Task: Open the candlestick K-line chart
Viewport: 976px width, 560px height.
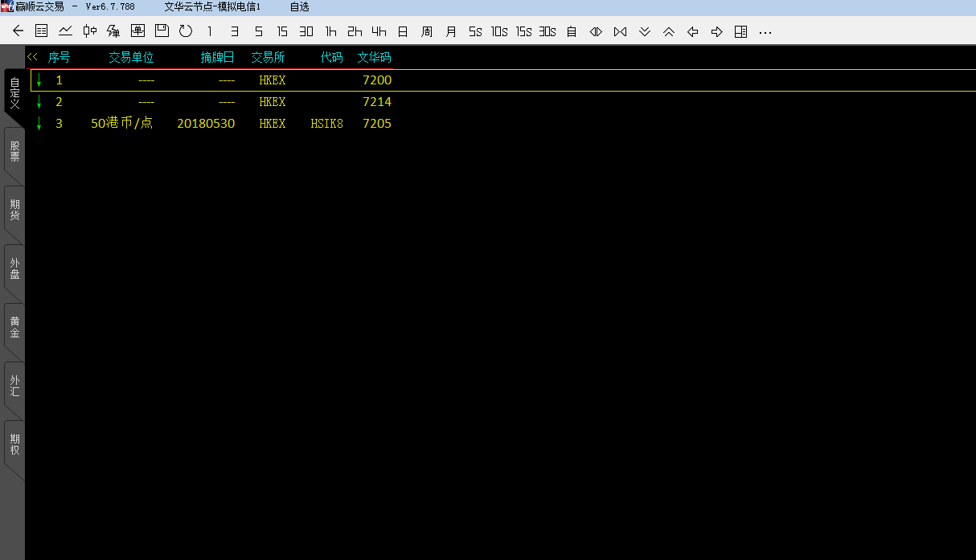Action: (90, 31)
